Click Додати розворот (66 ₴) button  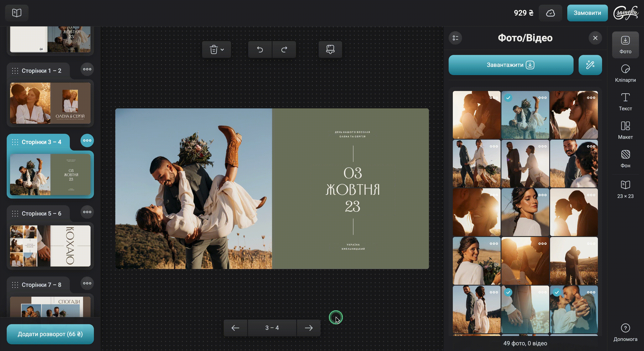pyautogui.click(x=50, y=334)
